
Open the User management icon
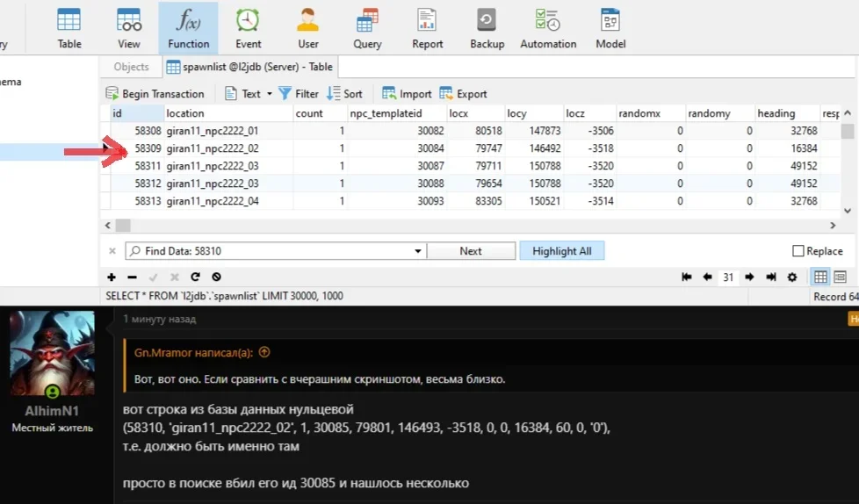tap(308, 28)
